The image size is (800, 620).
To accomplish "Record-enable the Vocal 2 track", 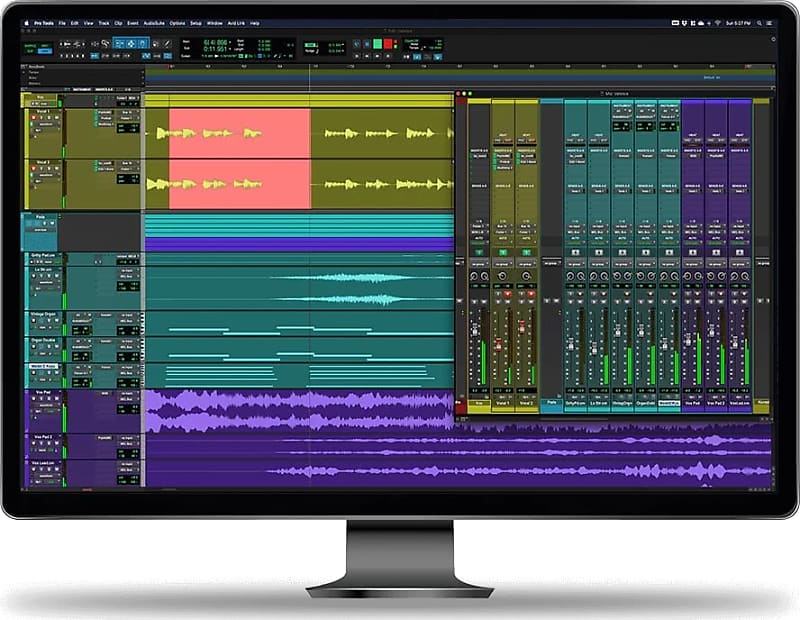I will click(x=530, y=294).
